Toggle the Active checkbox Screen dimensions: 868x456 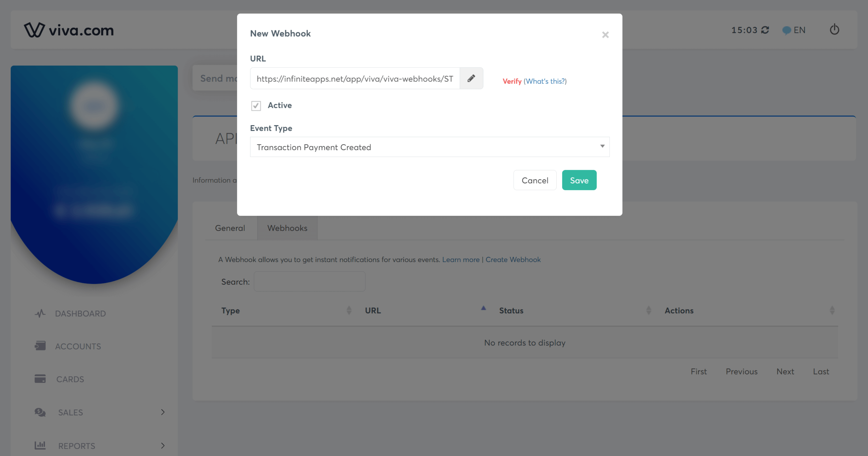coord(256,106)
